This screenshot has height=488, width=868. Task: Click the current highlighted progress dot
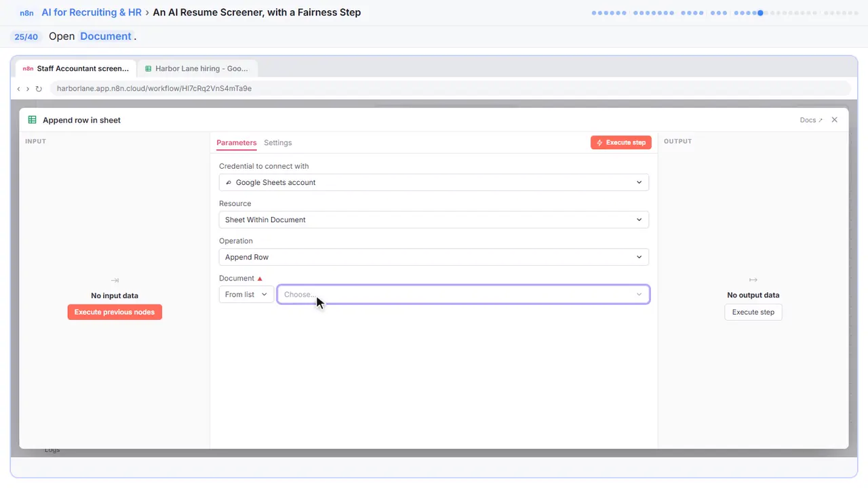[x=760, y=13]
